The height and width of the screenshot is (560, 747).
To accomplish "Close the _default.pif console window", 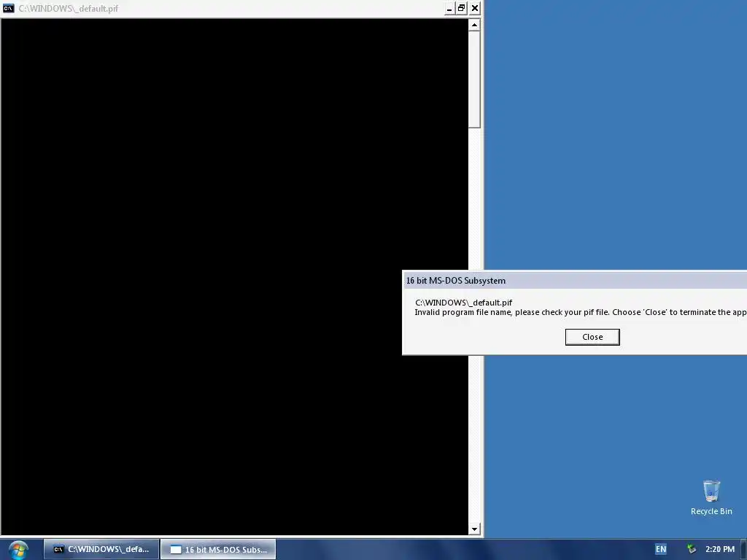I will tap(474, 8).
